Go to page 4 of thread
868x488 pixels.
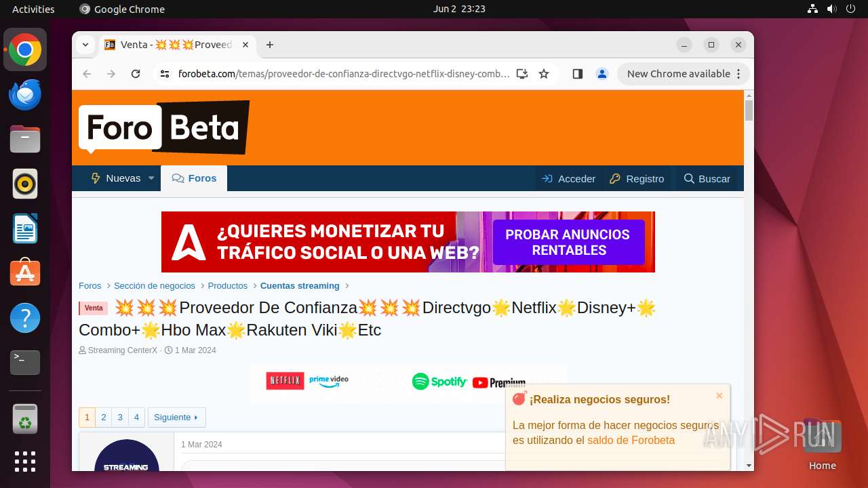(x=136, y=418)
